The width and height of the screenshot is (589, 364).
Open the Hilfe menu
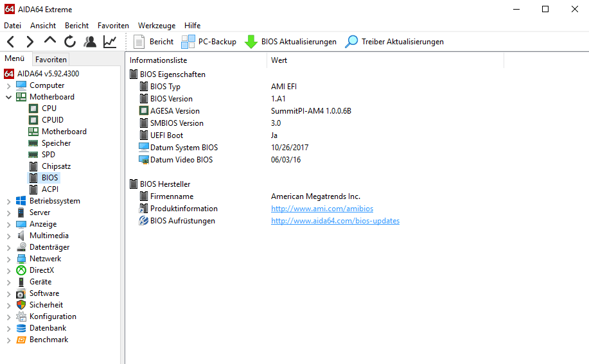[x=192, y=26]
